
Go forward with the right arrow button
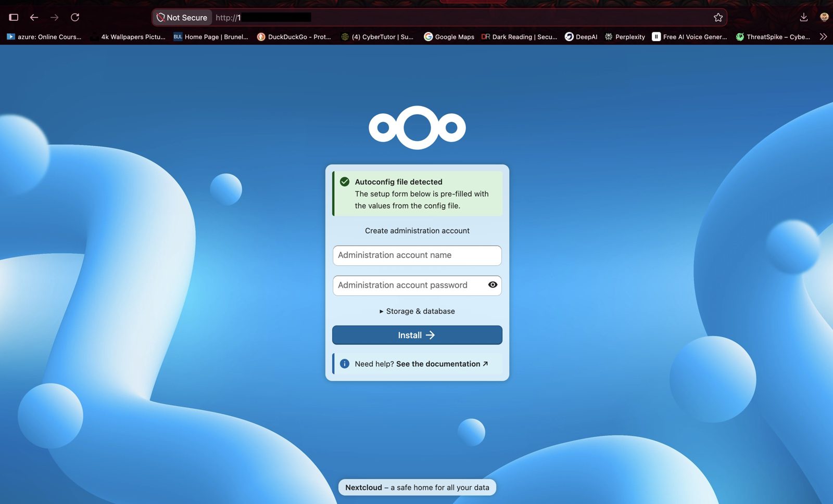(54, 17)
